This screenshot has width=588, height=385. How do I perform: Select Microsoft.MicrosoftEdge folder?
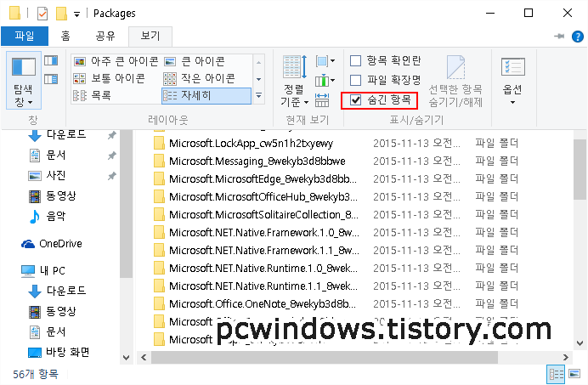(x=263, y=179)
